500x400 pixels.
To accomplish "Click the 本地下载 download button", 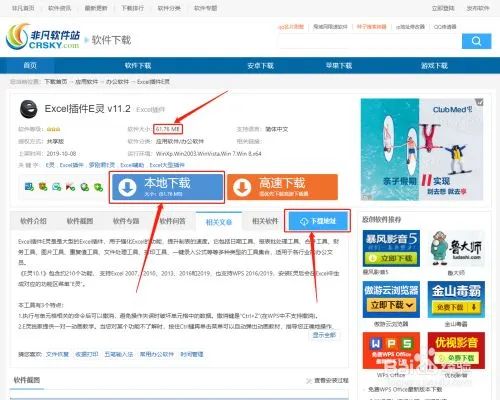I will coord(167,187).
